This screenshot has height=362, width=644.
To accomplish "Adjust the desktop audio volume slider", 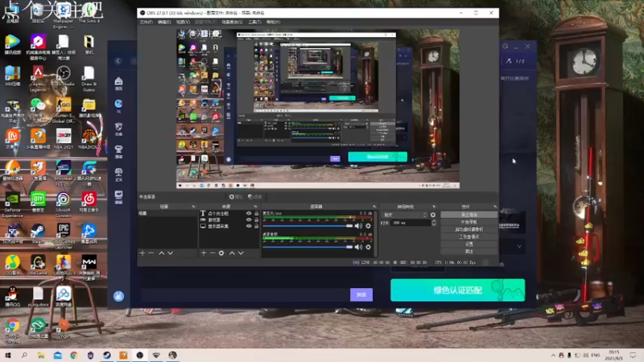I will (x=308, y=247).
